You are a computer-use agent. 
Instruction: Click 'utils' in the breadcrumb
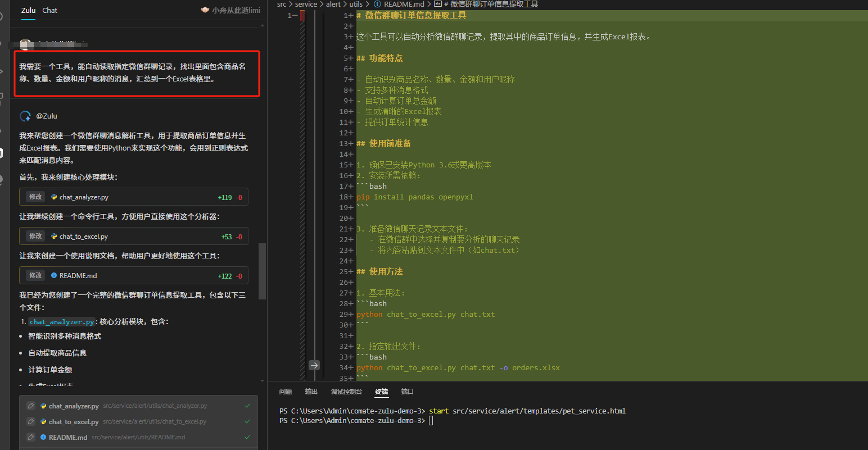coord(356,4)
